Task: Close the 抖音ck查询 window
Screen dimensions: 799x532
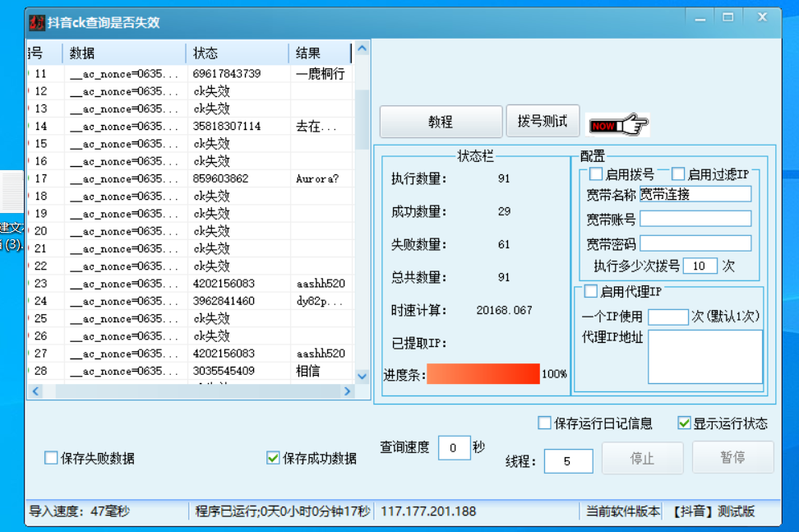Action: pyautogui.click(x=762, y=17)
